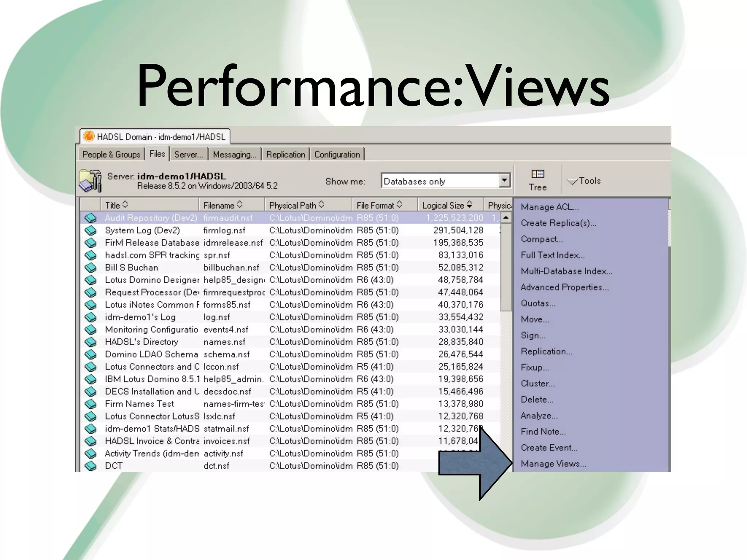Click the database icon beside Lotus Connector LotusS

point(90,416)
